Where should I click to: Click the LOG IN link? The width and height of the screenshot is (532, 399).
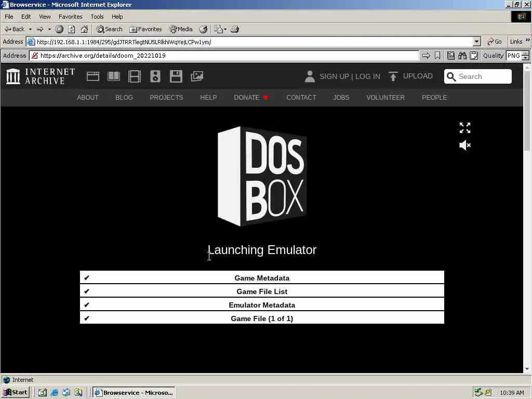[x=368, y=76]
